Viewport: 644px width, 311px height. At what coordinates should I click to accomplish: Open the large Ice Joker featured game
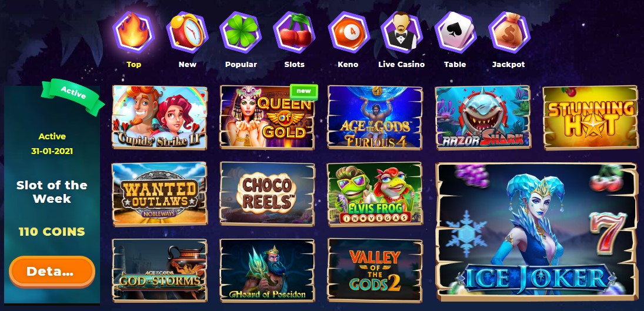coord(536,232)
